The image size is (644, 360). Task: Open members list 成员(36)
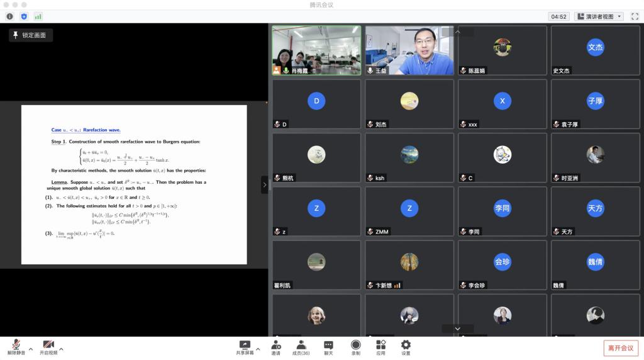pyautogui.click(x=301, y=347)
